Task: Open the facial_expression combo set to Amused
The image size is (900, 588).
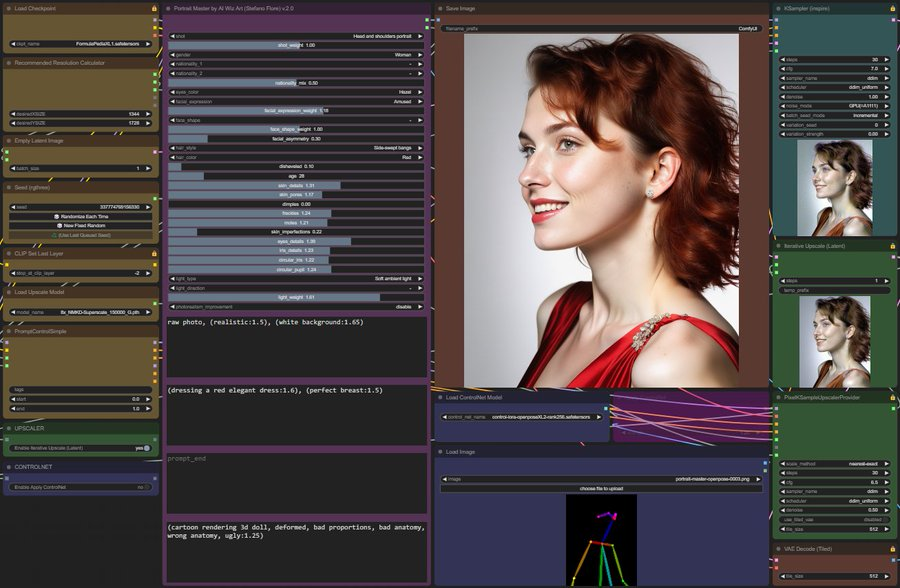Action: coord(296,102)
